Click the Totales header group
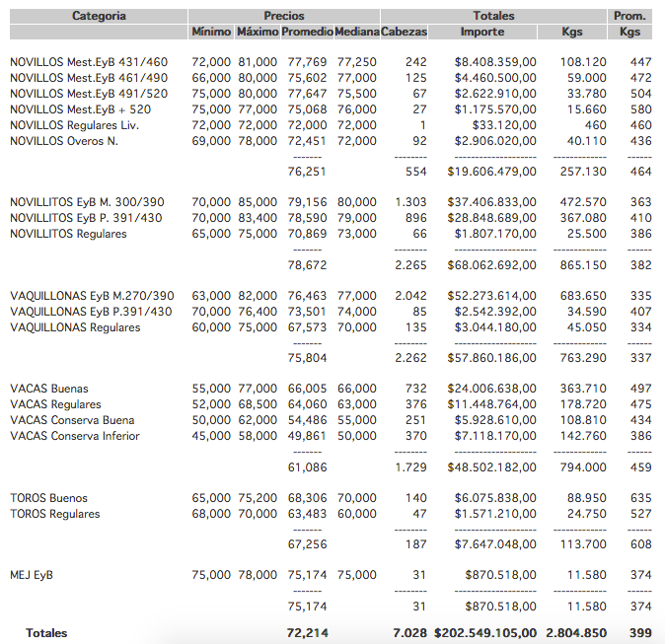The width and height of the screenshot is (665, 644). (x=493, y=16)
